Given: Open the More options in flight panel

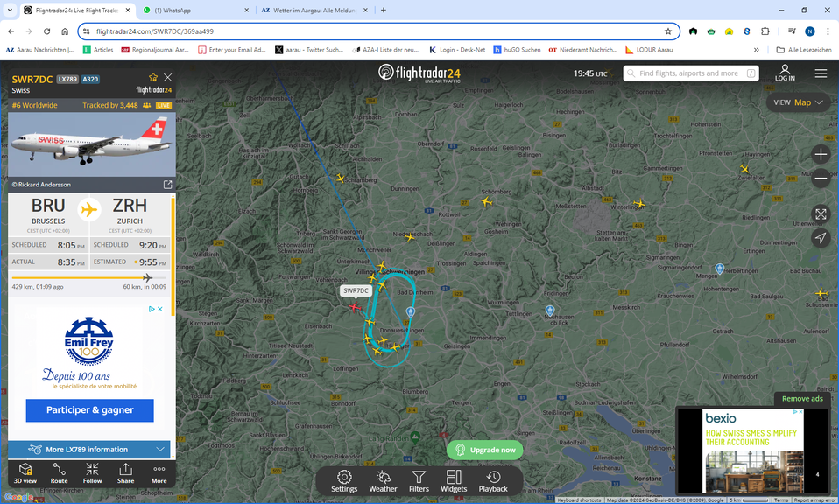Looking at the screenshot, I should (159, 473).
